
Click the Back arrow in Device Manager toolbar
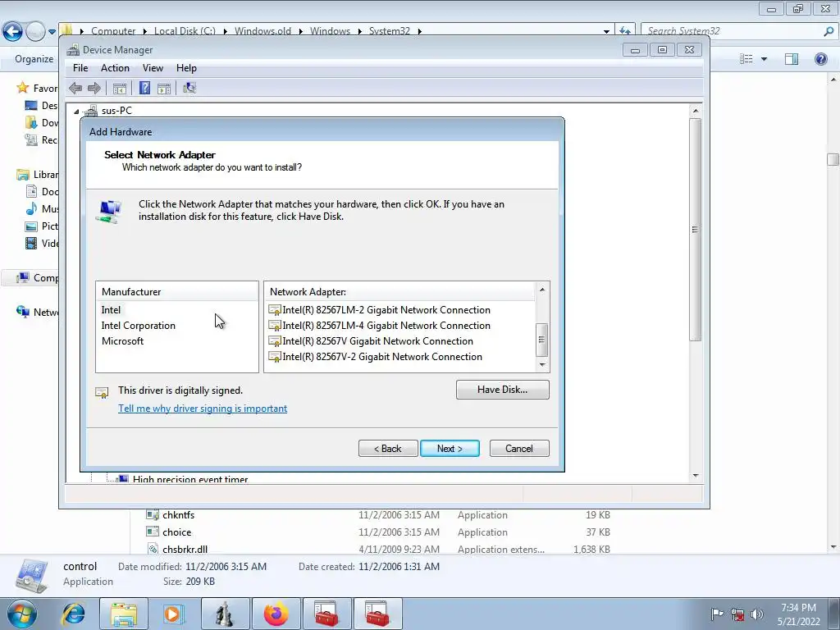pyautogui.click(x=75, y=88)
